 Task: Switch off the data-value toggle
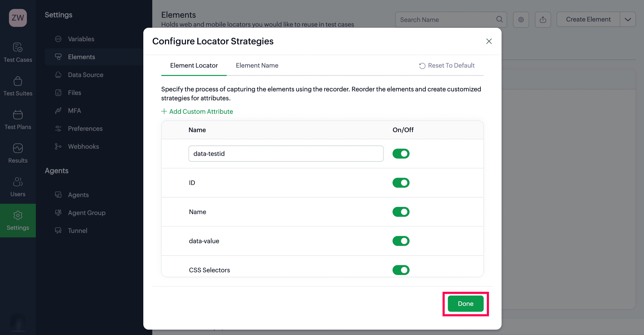click(401, 241)
